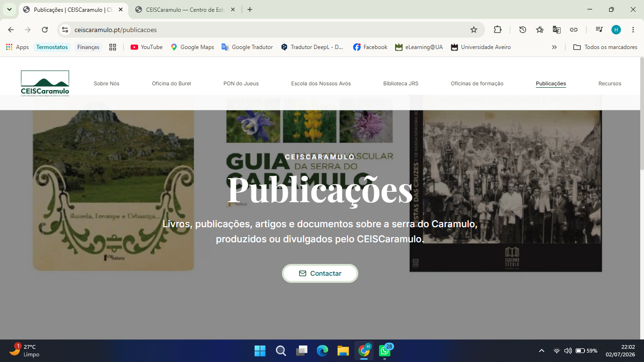
Task: Show hidden tray icons chevron
Action: coord(542,351)
